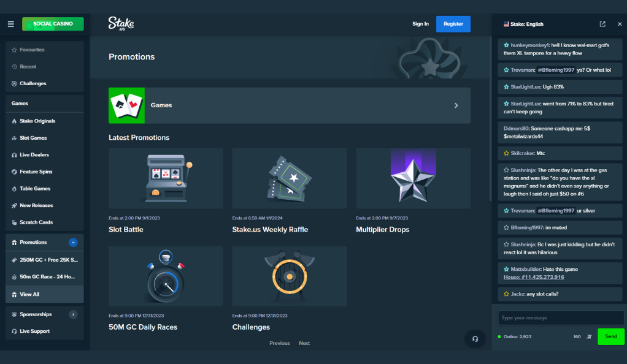Screen dimensions: 627x364
Task: Click the Sign In link
Action: pos(420,24)
